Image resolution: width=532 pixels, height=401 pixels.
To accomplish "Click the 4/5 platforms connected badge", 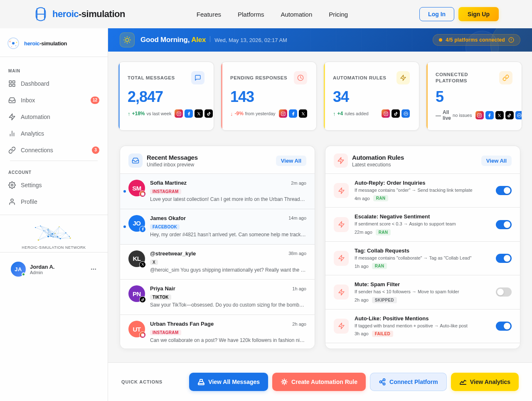I will 476,40.
